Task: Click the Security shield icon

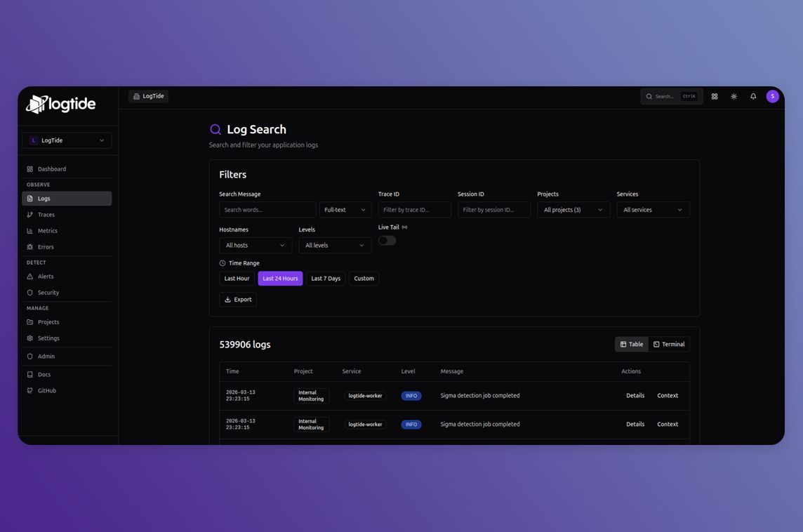Action: [29, 293]
